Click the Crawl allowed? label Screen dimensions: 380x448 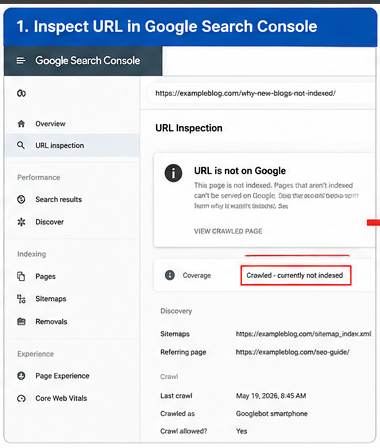click(183, 431)
